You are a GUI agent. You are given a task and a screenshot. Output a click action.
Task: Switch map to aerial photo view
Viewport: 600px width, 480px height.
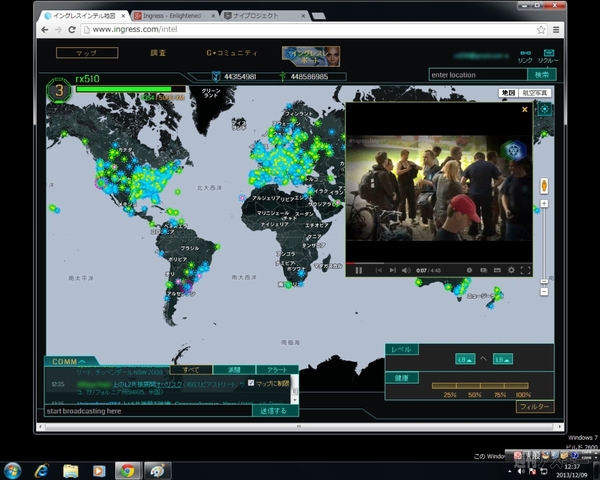pos(536,93)
